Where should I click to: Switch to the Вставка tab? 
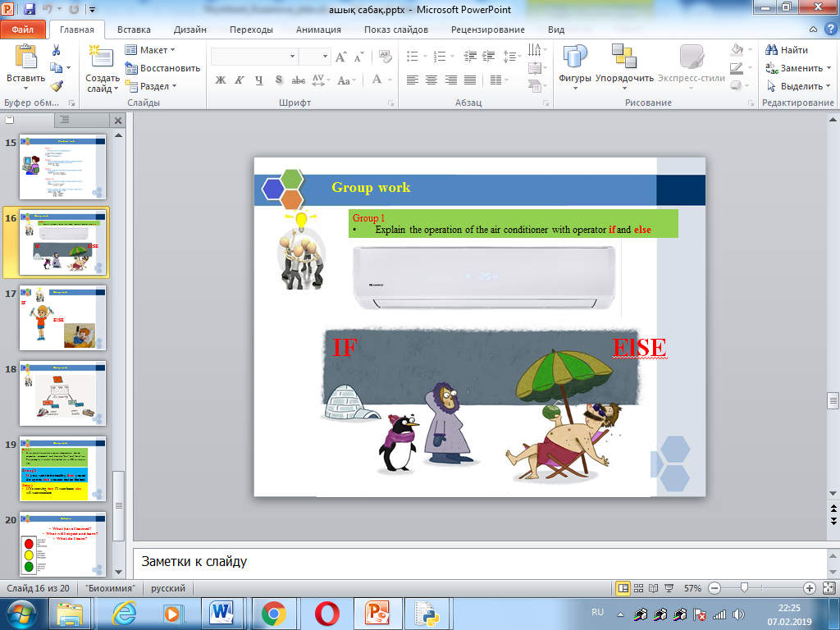[134, 30]
